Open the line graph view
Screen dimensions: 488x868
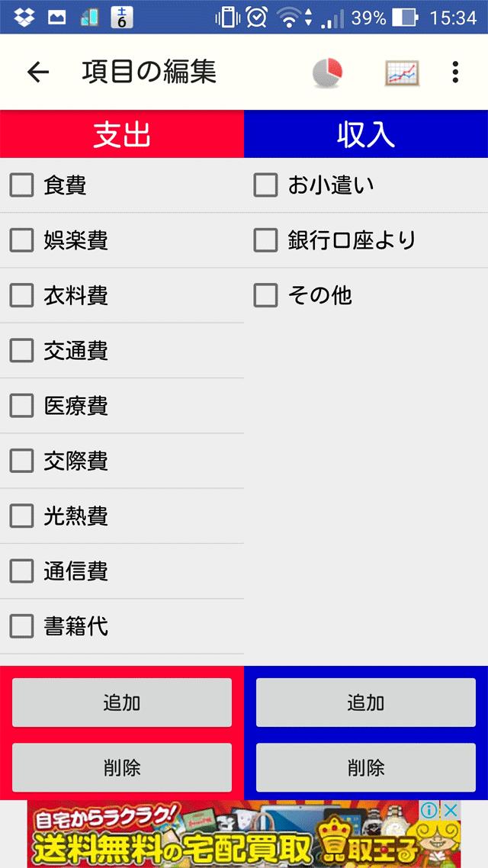point(401,72)
